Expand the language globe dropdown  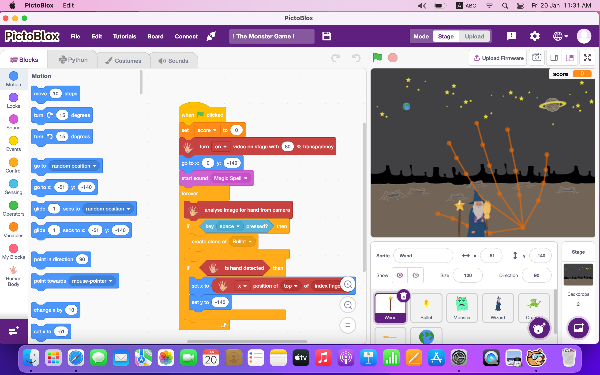pos(560,36)
